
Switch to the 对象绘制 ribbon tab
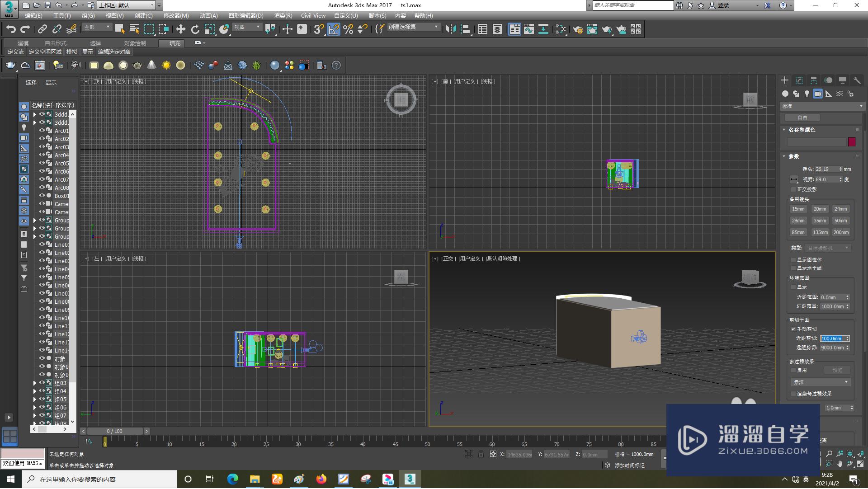[x=135, y=43]
